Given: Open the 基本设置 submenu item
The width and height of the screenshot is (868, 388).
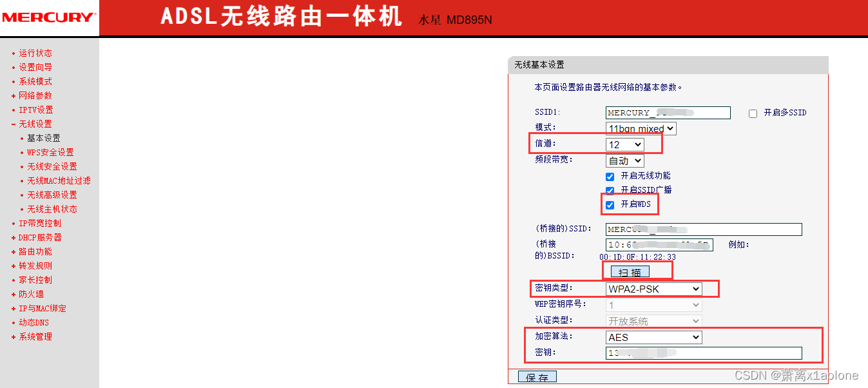Looking at the screenshot, I should pos(44,138).
